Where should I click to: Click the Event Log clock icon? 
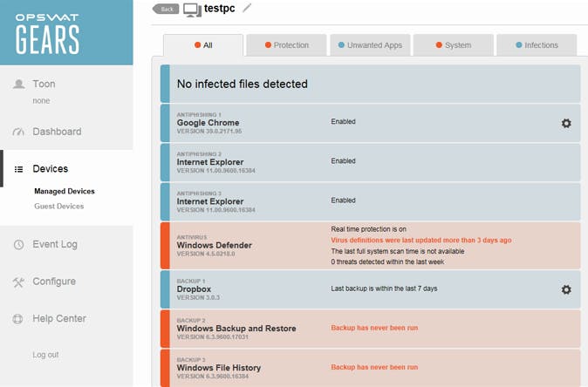(18, 244)
